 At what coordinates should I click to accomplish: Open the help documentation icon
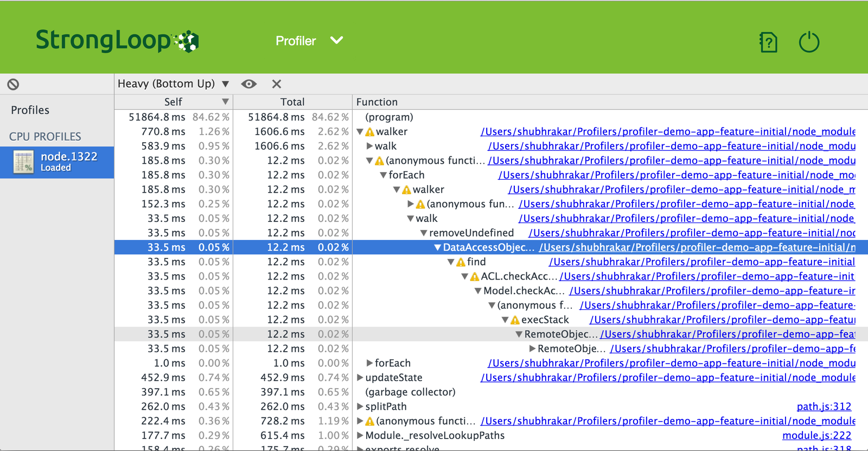[768, 42]
